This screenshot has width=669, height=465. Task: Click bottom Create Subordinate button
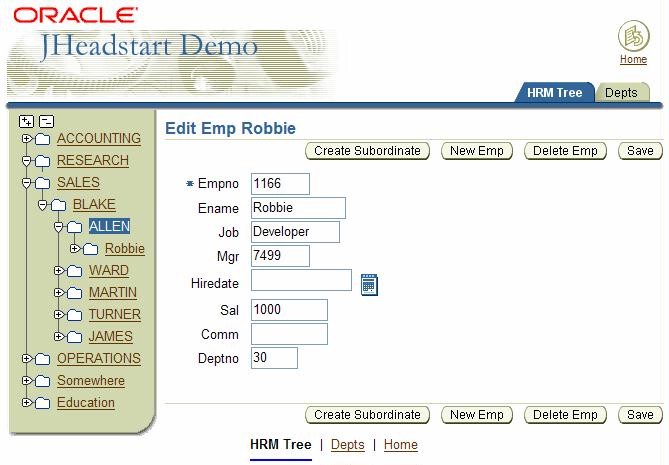click(x=367, y=415)
